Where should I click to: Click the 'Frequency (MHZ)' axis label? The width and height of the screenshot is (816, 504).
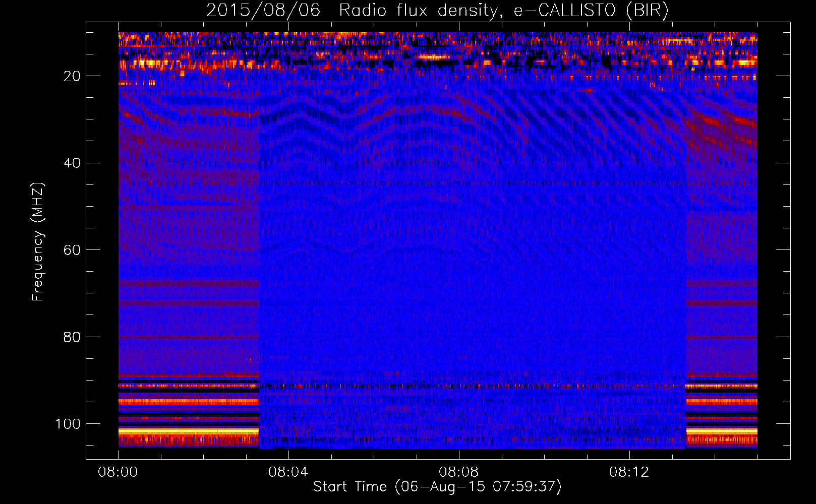point(38,241)
